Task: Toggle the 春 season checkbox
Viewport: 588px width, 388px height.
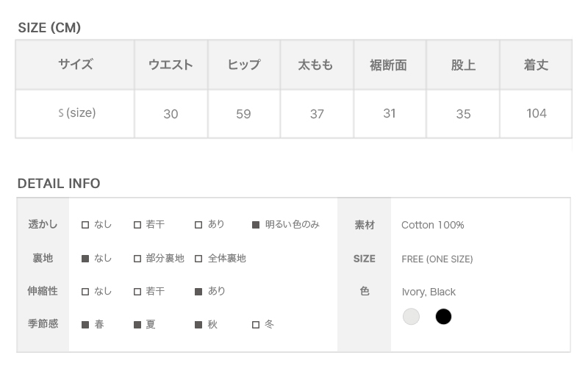Action: point(85,325)
